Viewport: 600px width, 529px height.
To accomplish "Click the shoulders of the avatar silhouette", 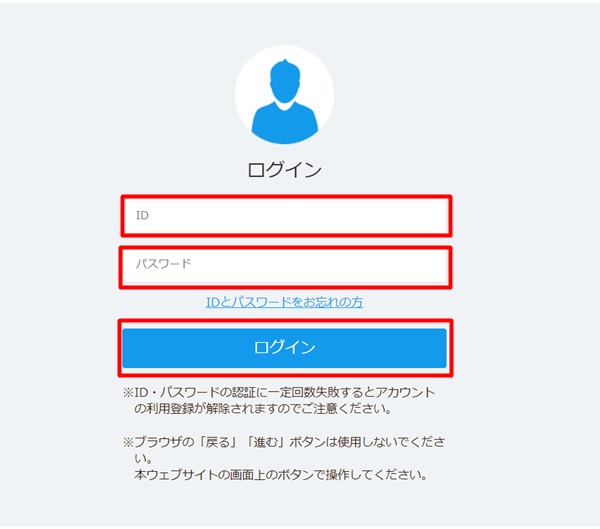I will [x=285, y=123].
